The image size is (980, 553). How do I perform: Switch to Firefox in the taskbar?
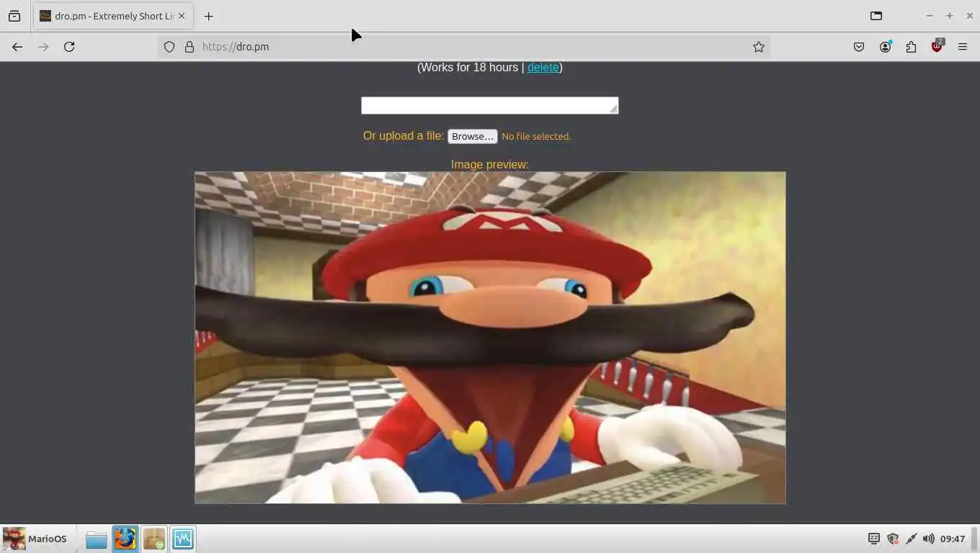[125, 539]
